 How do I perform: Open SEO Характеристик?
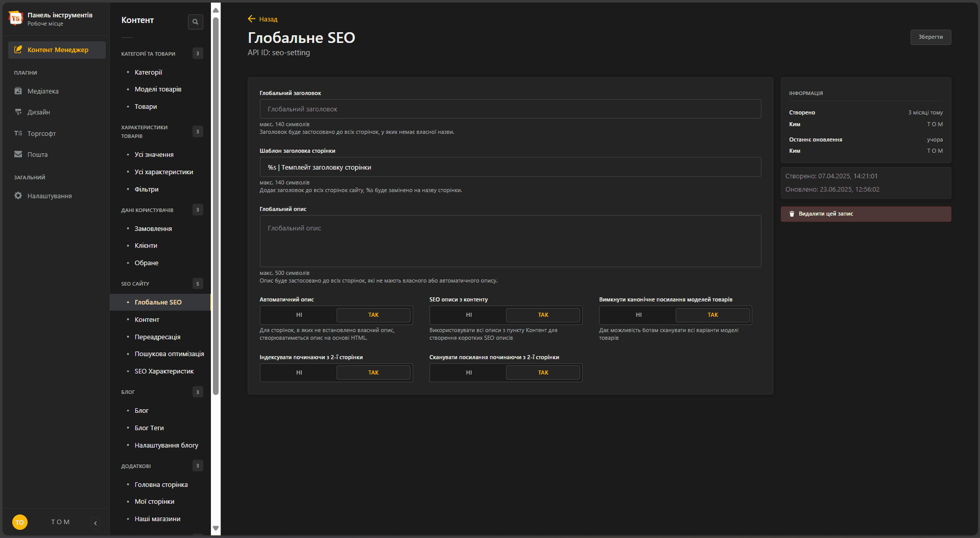click(x=164, y=371)
